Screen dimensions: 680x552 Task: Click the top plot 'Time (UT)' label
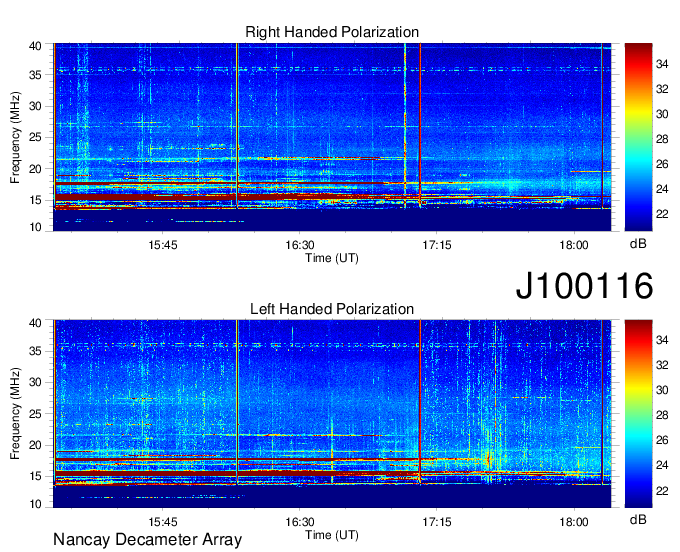[x=332, y=258]
